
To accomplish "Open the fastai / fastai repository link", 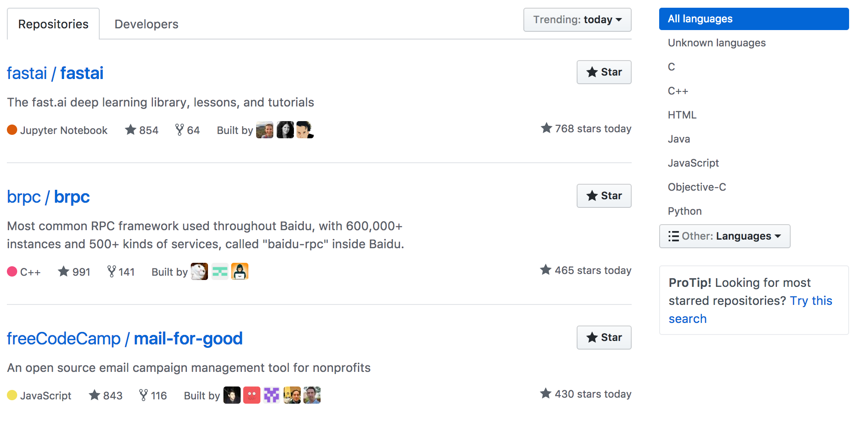I will [55, 73].
